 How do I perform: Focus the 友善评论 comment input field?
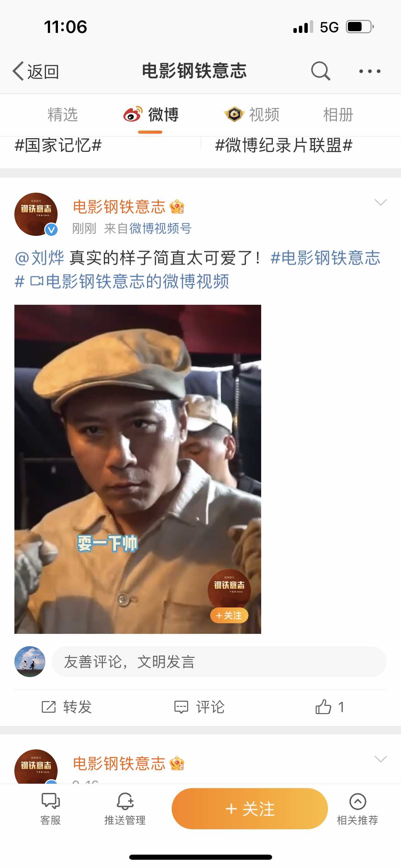coord(219,662)
